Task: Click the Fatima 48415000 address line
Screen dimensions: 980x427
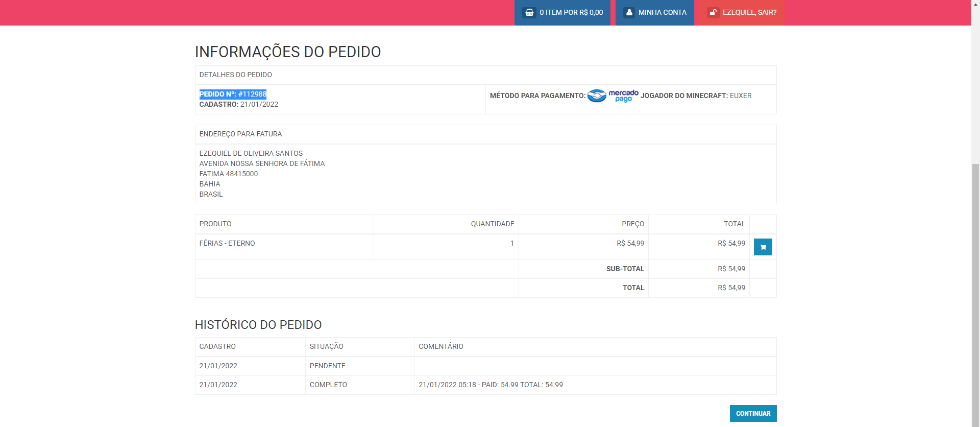Action: point(229,174)
